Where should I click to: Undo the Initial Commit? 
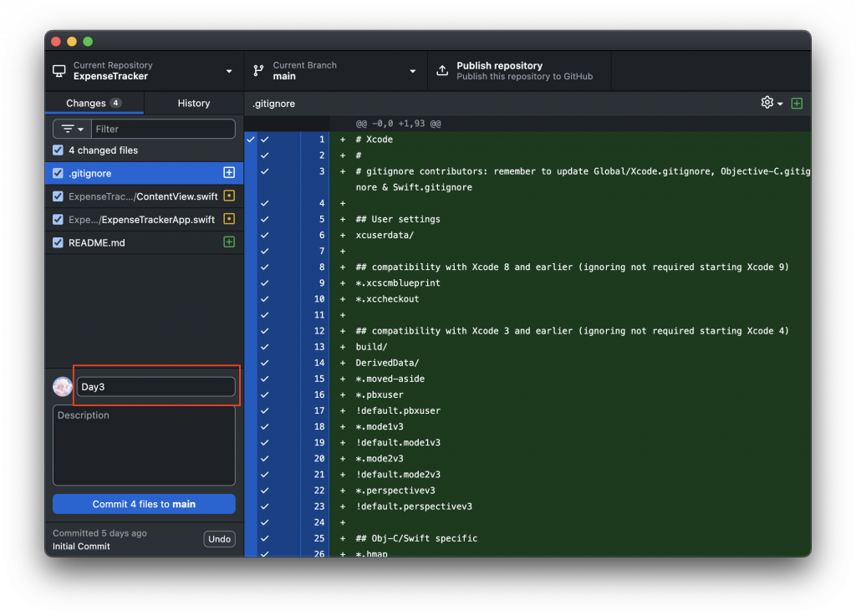pos(220,539)
